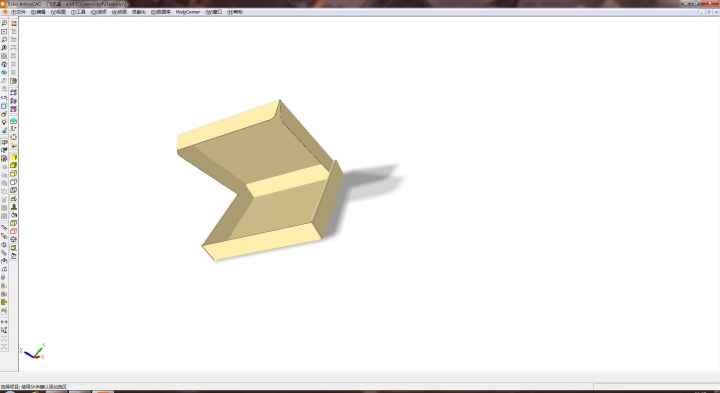Select the black wireframe cube display mode

click(x=13, y=182)
